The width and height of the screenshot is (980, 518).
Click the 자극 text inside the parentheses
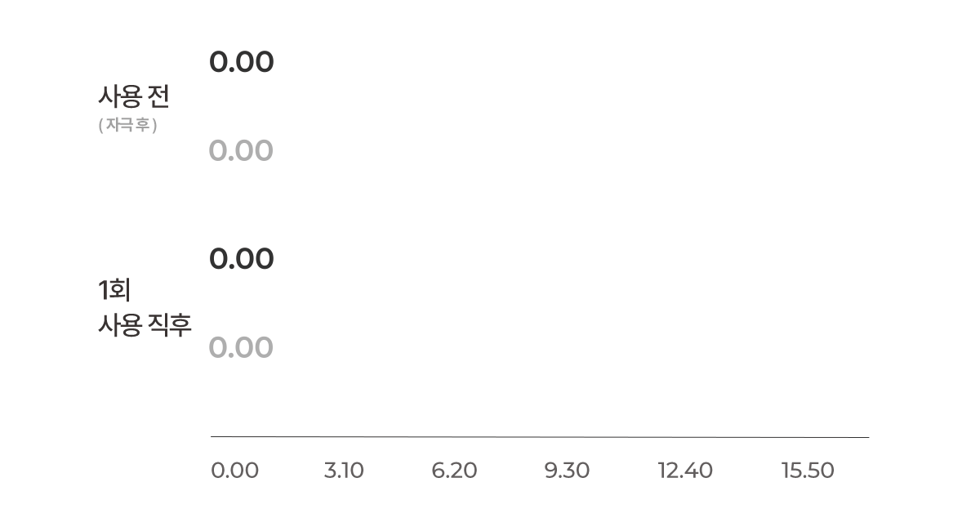(x=119, y=126)
